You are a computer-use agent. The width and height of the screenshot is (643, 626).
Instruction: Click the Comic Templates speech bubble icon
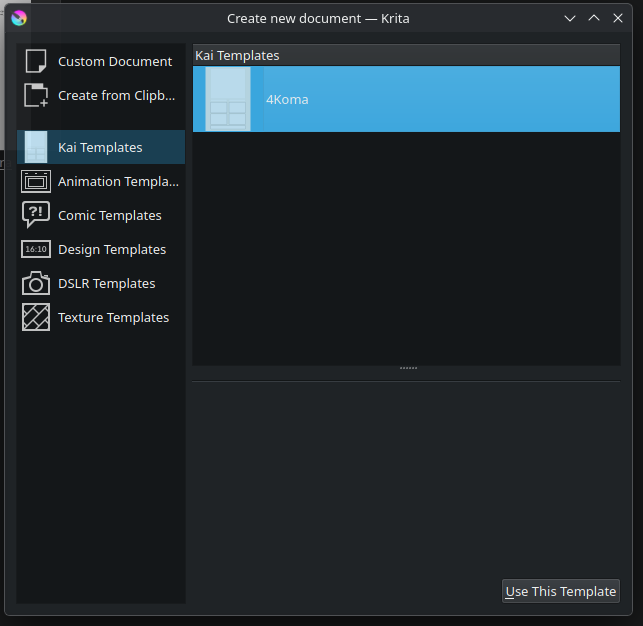(36, 215)
